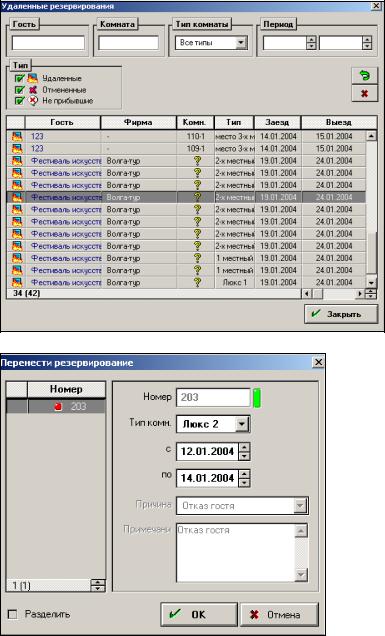385x636 pixels.
Task: Sort by Выезд column header
Action: tap(339, 122)
